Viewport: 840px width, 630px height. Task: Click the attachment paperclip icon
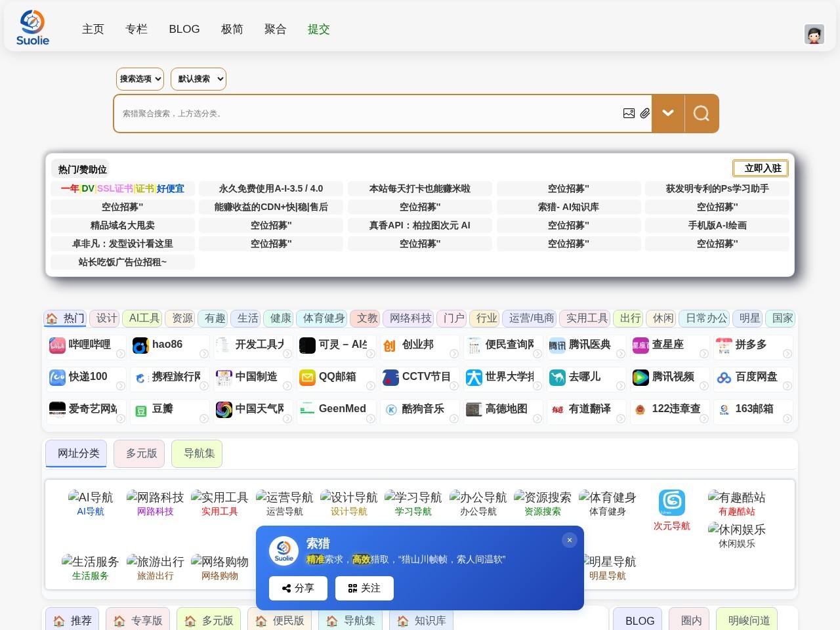[x=645, y=114]
